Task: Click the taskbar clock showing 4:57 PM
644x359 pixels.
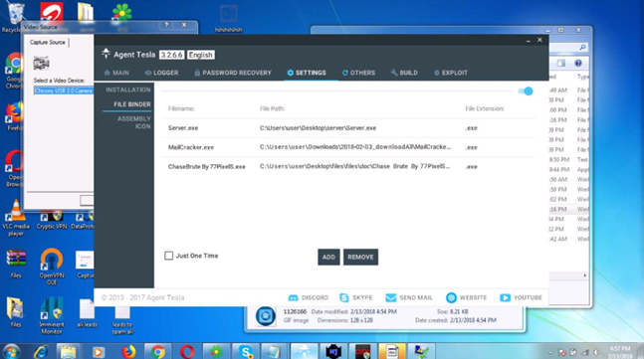Action: (620, 352)
